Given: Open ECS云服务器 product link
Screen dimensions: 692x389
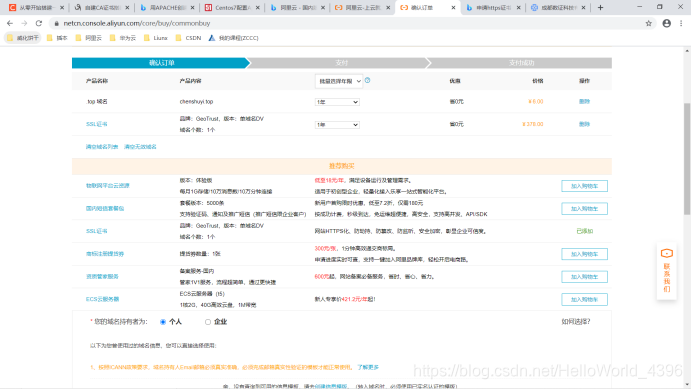Looking at the screenshot, I should coord(102,299).
